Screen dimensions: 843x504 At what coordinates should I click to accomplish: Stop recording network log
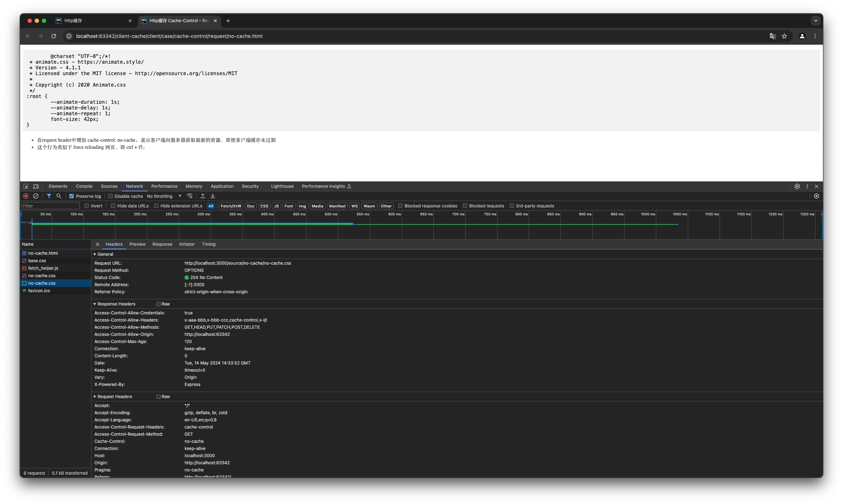tap(26, 196)
